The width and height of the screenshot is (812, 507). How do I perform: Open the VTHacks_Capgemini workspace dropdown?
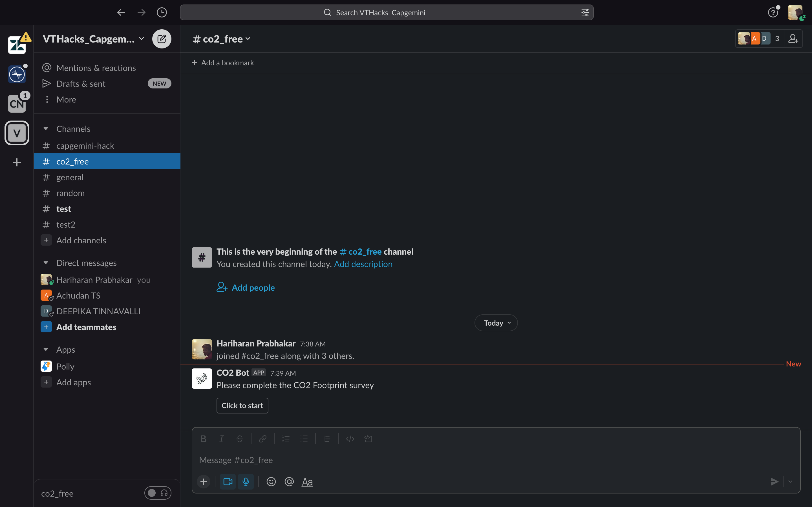click(x=93, y=39)
